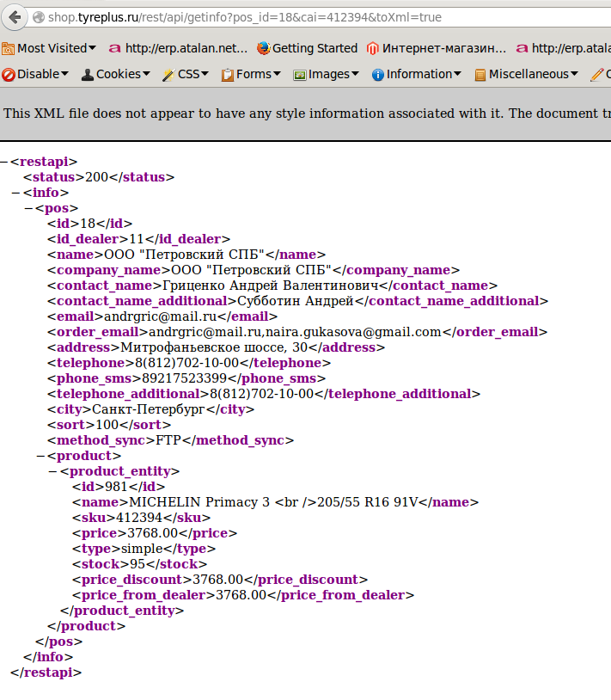Click the Cookies person icon
611x700 pixels.
pyautogui.click(x=88, y=75)
